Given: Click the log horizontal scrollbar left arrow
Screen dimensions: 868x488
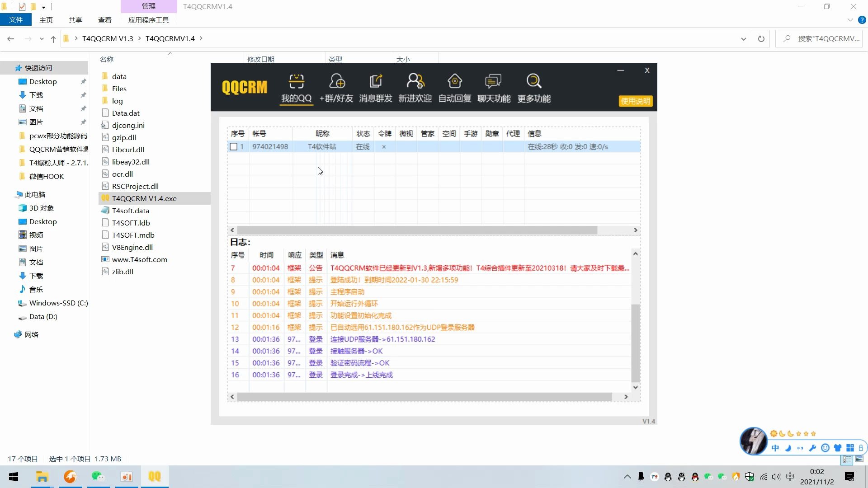Looking at the screenshot, I should (x=232, y=397).
